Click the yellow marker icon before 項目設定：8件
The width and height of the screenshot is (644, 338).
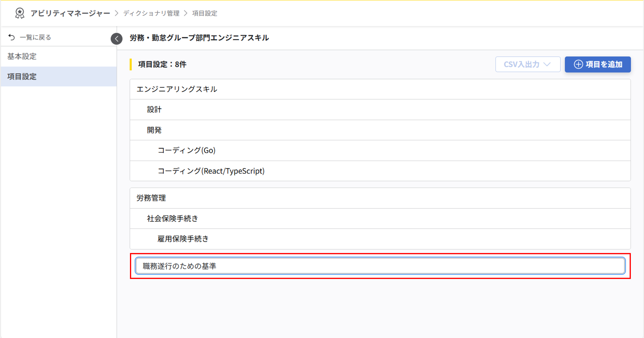(x=131, y=65)
